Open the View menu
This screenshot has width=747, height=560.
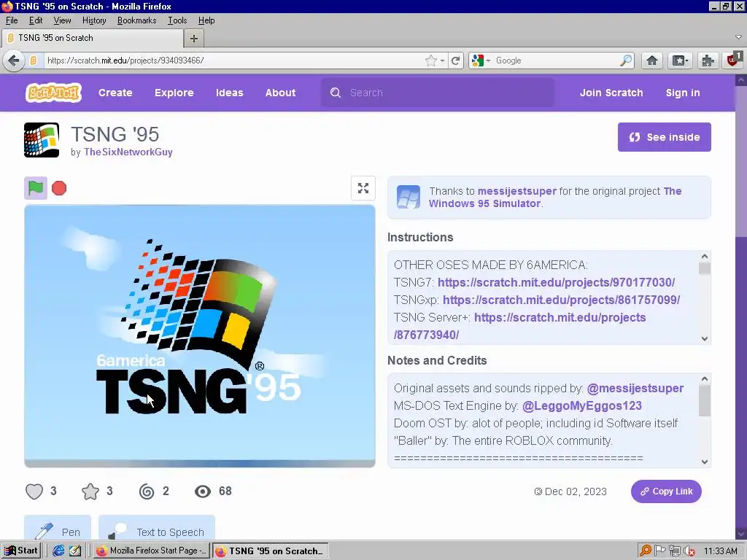point(62,20)
